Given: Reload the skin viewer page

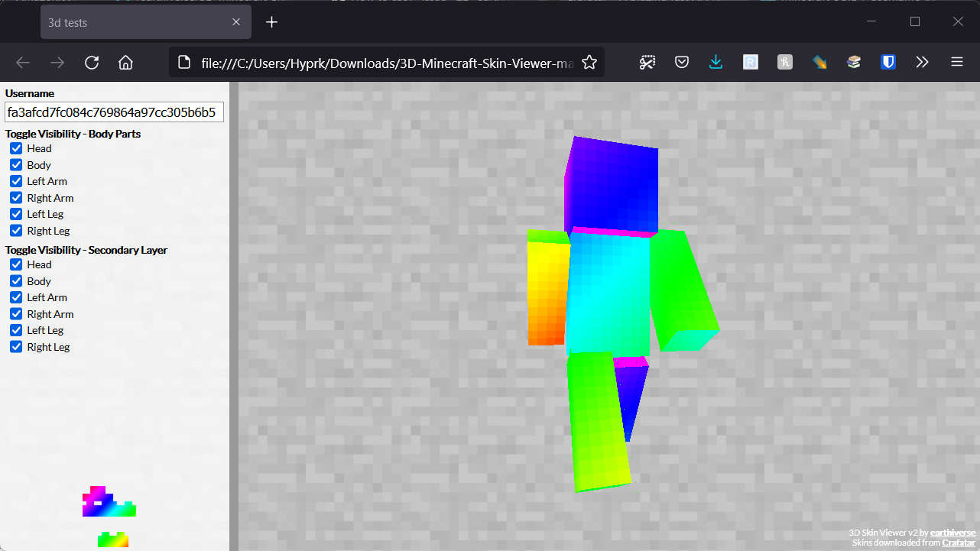Looking at the screenshot, I should [92, 62].
